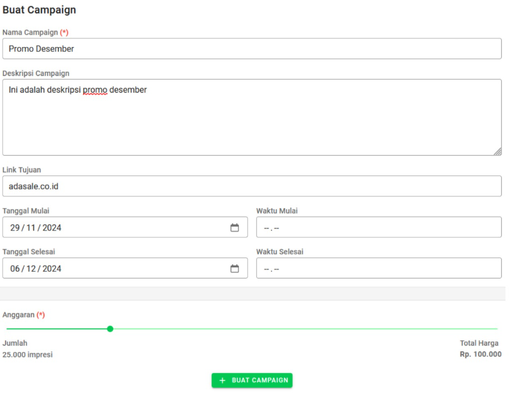Click the Anggaran slider handle
Screen dimensions: 532x394
(x=110, y=329)
